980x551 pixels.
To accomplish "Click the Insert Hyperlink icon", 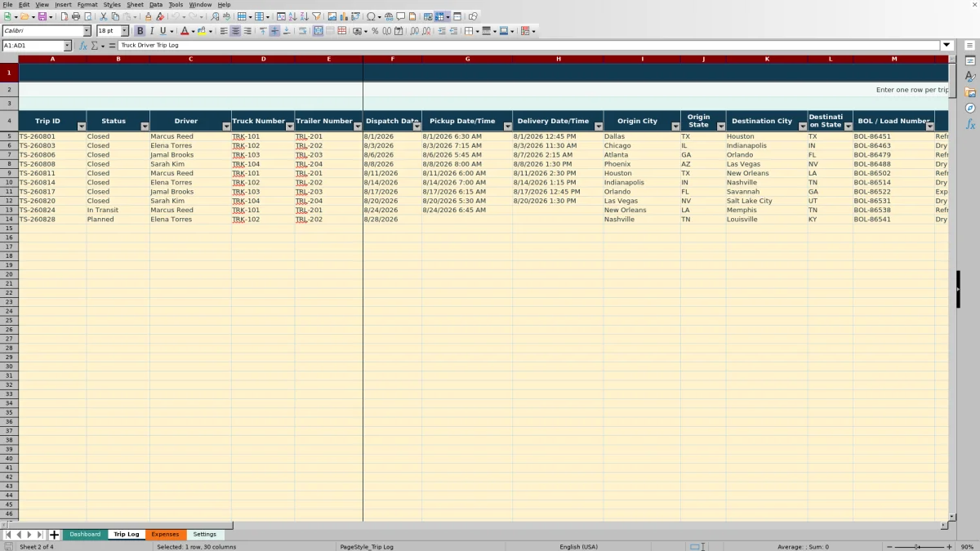I will 389,16.
